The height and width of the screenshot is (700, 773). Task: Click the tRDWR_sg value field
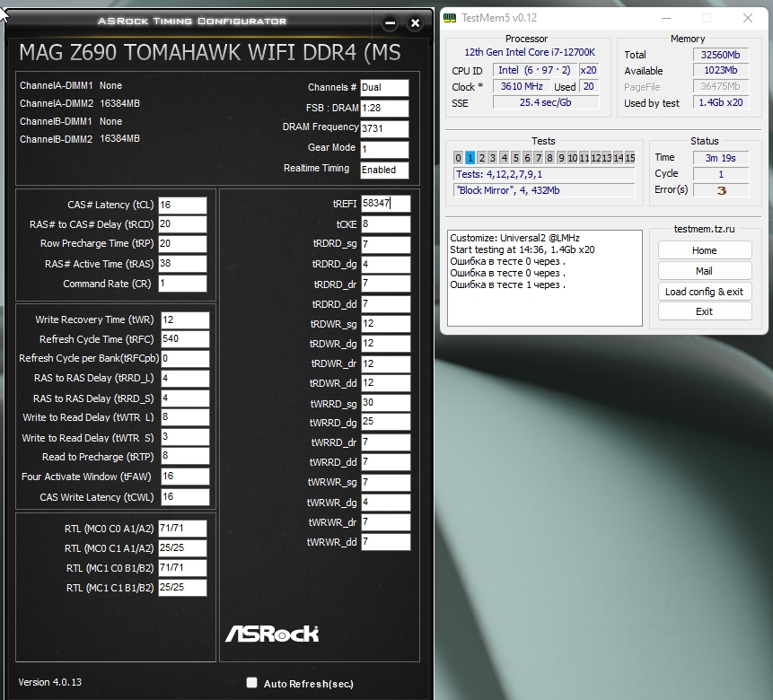point(385,324)
